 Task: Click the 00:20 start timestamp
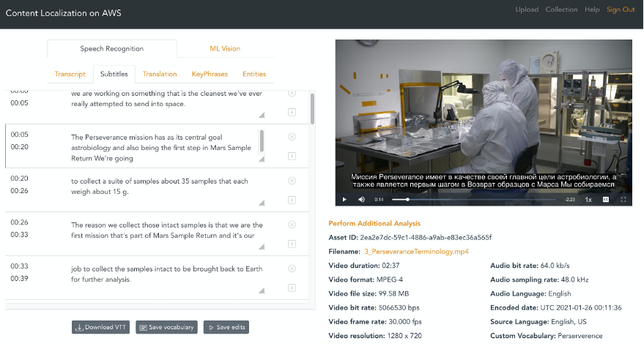(19, 179)
